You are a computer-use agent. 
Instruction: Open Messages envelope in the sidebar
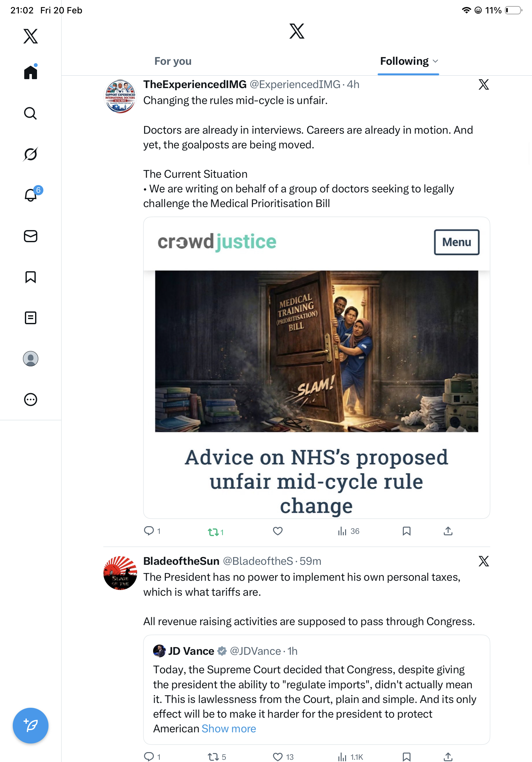point(31,236)
